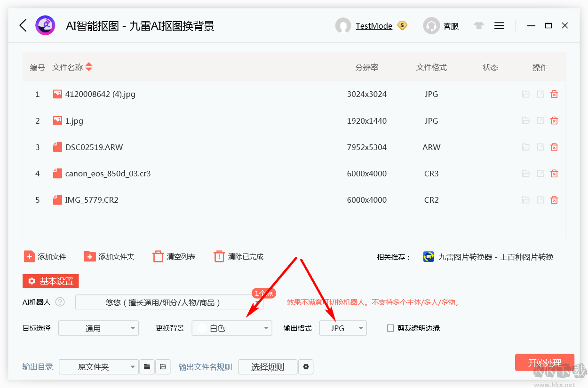The height and width of the screenshot is (388, 588).
Task: Toggle the 文件名称 column sort arrows
Action: 89,67
